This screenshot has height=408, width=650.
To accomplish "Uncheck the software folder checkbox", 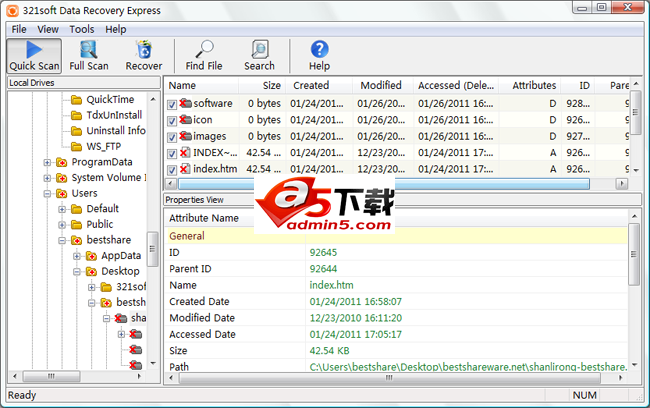I will pyautogui.click(x=172, y=104).
